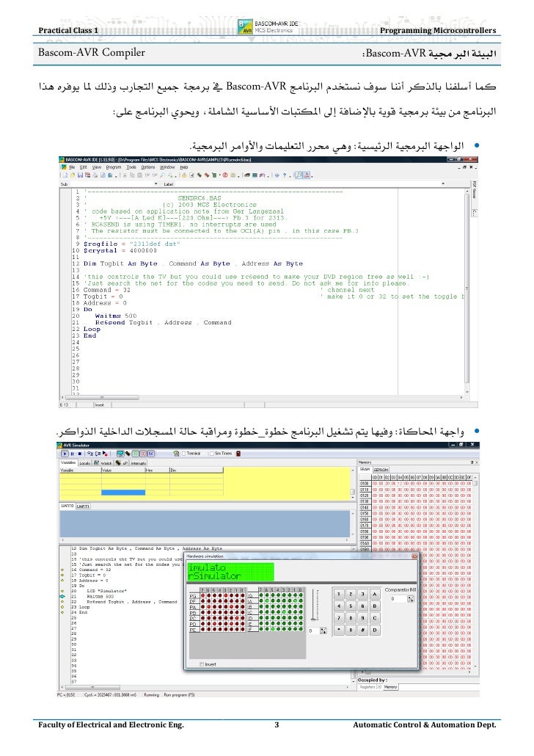Show hardware simulation LCD icon
This screenshot has width=534, height=756.
point(120,454)
